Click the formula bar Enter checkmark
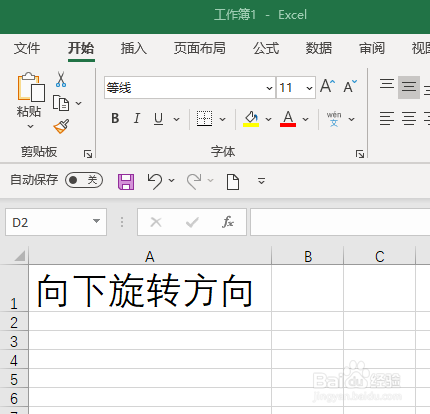This screenshot has width=430, height=414. pyautogui.click(x=192, y=222)
